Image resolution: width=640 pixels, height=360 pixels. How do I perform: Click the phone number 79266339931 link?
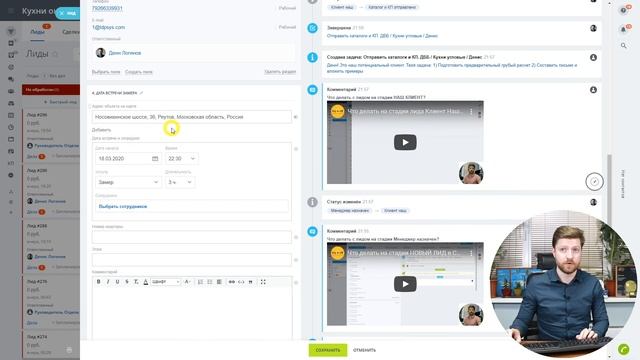(107, 8)
